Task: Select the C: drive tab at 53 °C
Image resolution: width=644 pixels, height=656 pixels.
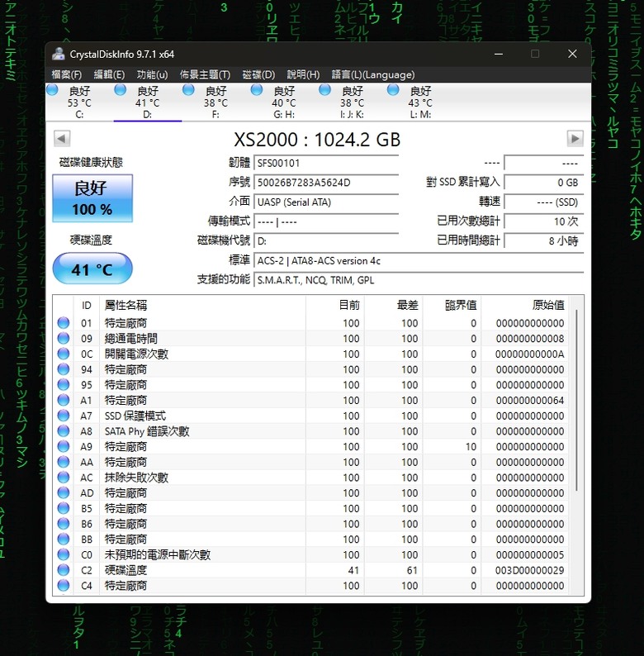Action: point(79,102)
